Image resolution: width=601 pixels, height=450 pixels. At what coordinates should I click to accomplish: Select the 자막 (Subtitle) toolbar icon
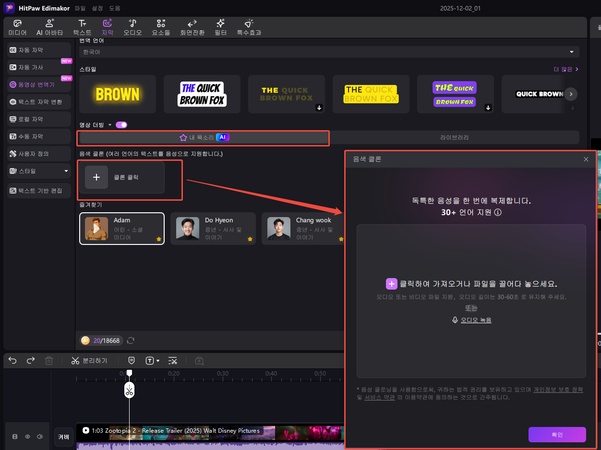[107, 27]
